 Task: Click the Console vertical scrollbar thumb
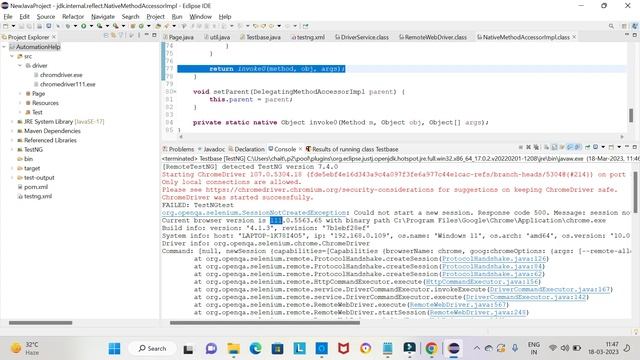(635, 192)
